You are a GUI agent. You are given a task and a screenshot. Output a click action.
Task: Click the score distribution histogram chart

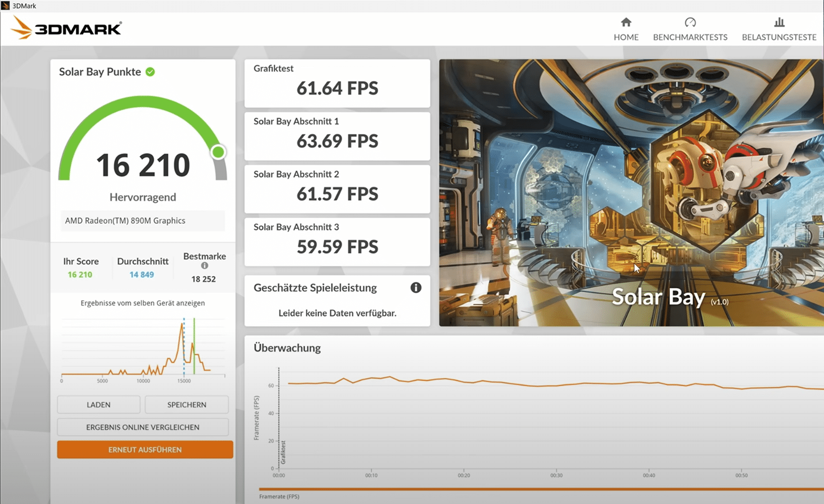coord(143,349)
